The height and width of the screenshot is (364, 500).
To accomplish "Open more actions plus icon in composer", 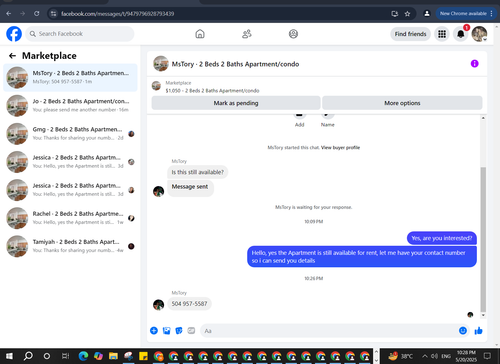I will pos(154,331).
